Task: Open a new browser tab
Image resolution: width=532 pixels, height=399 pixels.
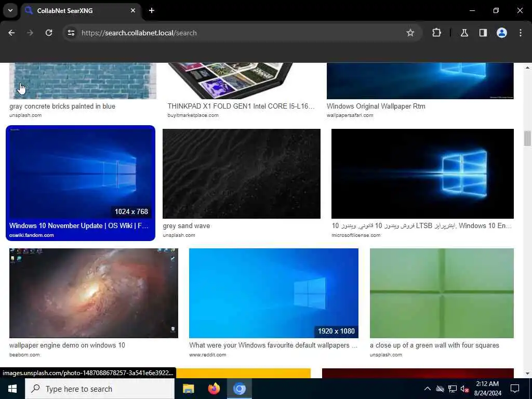Action: [152, 10]
